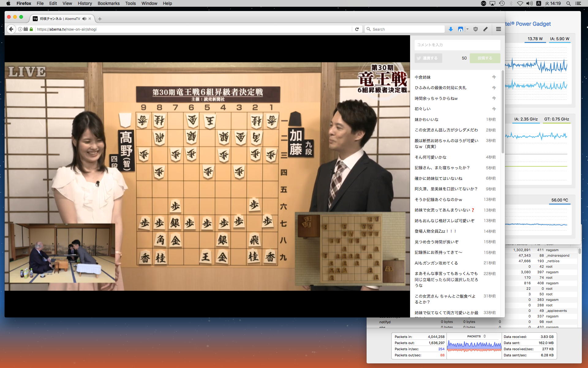This screenshot has width=588, height=368.
Task: Click the uBlock Origin shield icon
Action: click(x=475, y=29)
